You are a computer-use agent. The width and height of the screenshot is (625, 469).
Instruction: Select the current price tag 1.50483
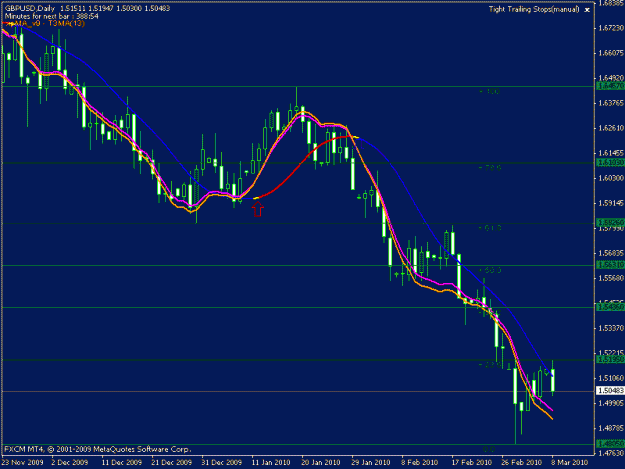[611, 391]
